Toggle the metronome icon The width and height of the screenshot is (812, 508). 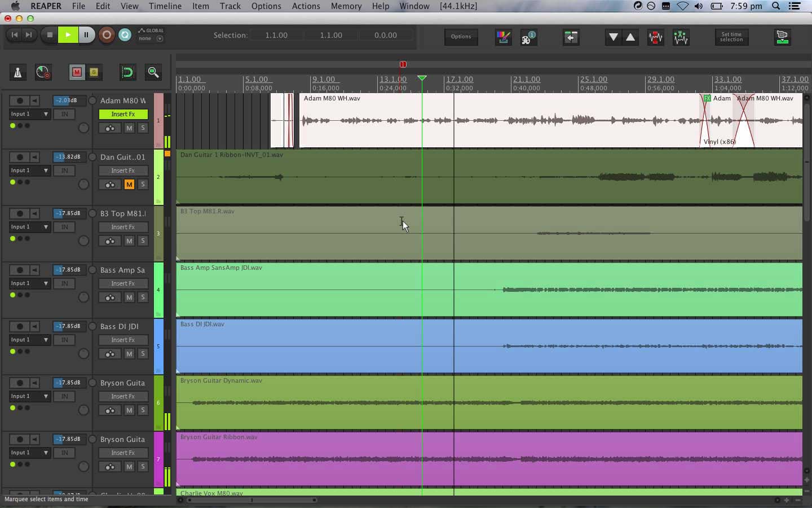pos(17,72)
